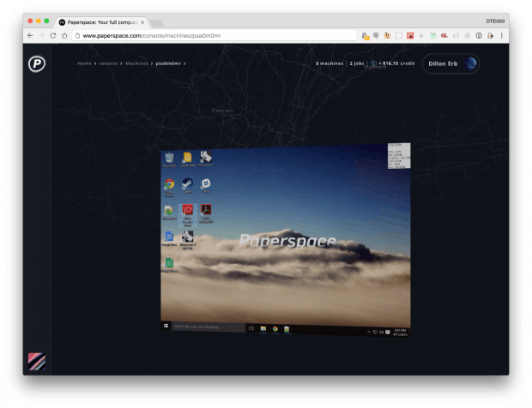Click the GL extension icon

pyautogui.click(x=444, y=36)
